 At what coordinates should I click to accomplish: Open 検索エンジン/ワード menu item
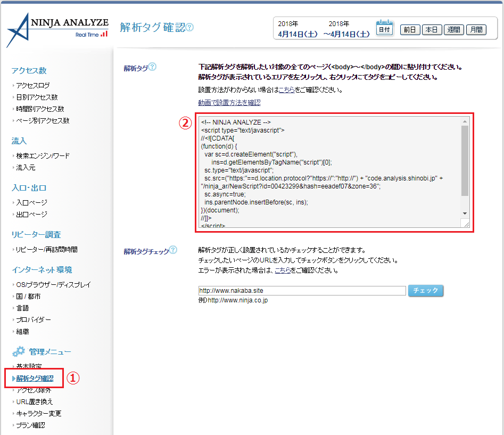(43, 156)
